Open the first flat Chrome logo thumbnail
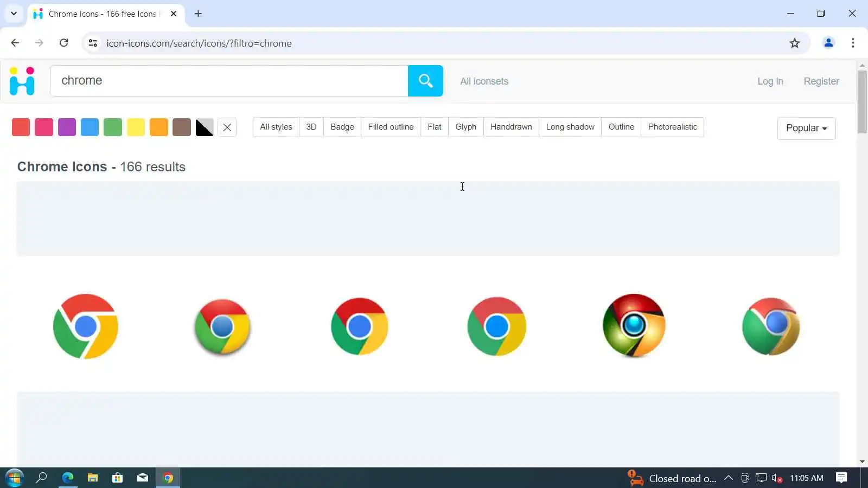 (x=86, y=326)
